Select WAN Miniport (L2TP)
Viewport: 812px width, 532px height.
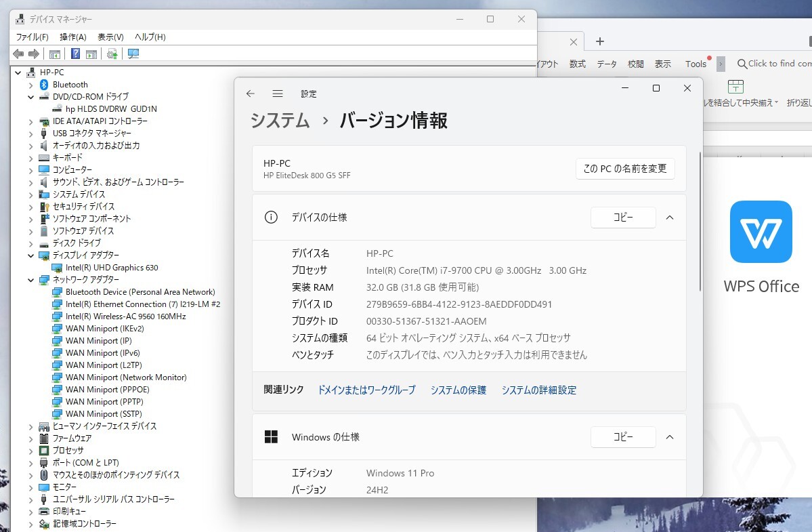[104, 366]
